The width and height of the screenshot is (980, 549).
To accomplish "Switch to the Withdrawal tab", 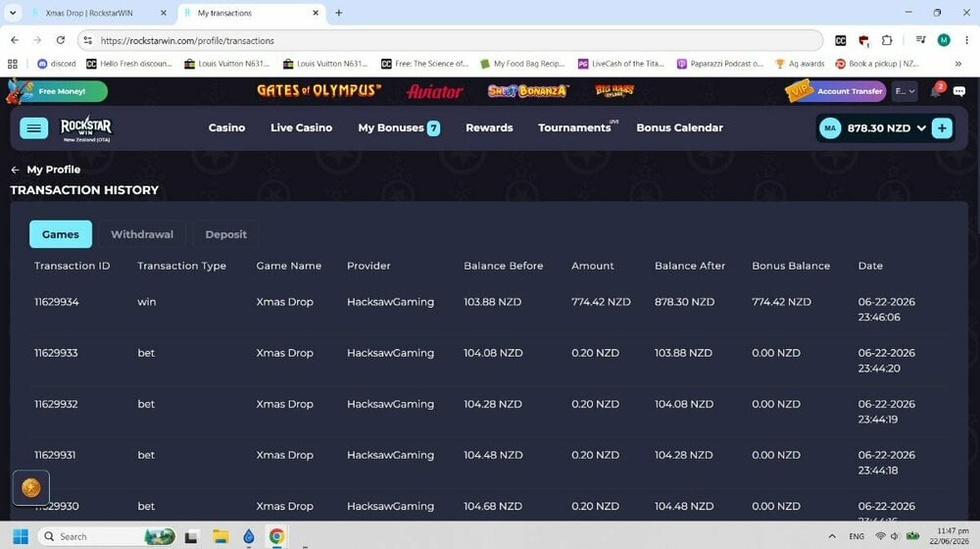I will pos(142,234).
